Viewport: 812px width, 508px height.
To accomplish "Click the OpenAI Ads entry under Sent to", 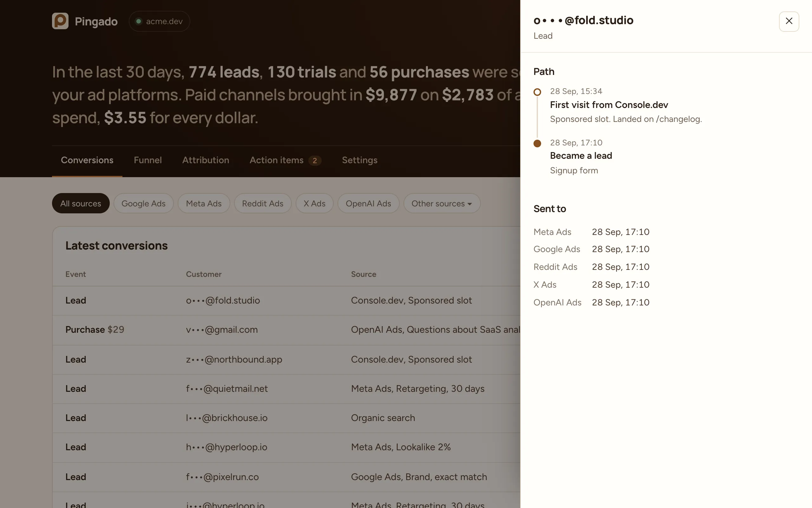I will point(591,302).
